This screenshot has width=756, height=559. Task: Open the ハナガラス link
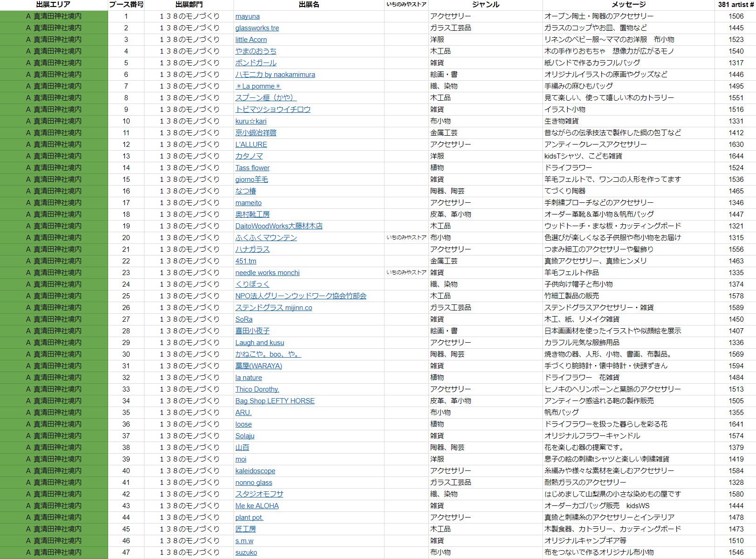(x=252, y=249)
